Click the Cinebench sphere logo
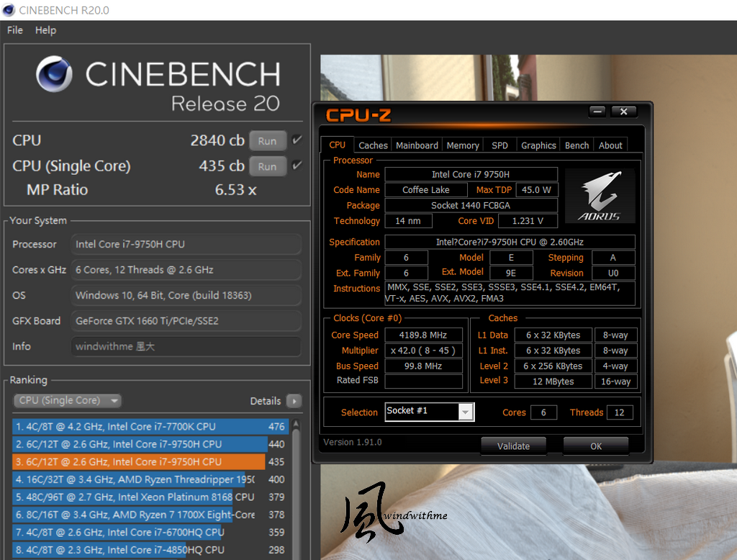The width and height of the screenshot is (737, 560). point(54,74)
